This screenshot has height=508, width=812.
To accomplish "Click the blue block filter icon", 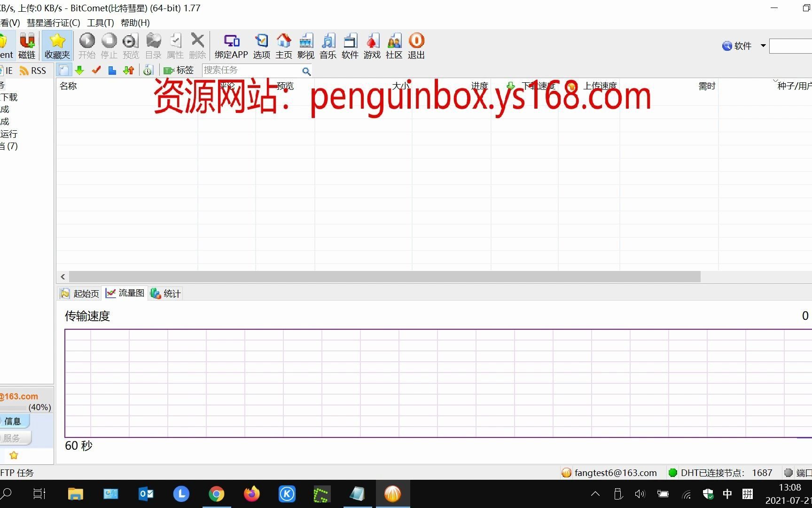I will point(112,71).
